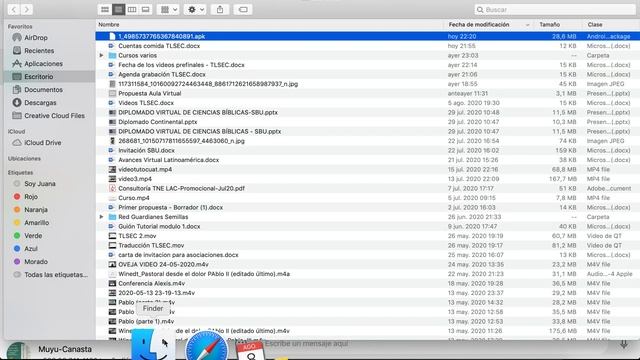640x360 pixels.
Task: Go back with the left arrow button
Action: 13,9
